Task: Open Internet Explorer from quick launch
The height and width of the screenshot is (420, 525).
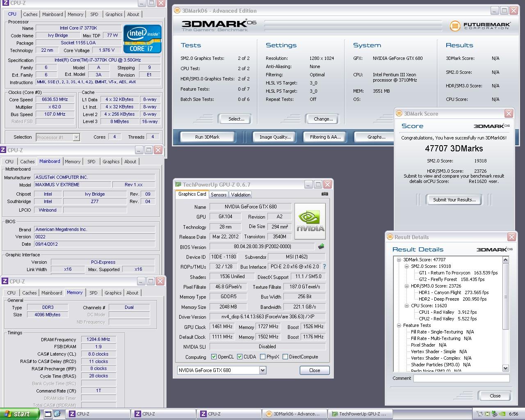Action: (57, 414)
